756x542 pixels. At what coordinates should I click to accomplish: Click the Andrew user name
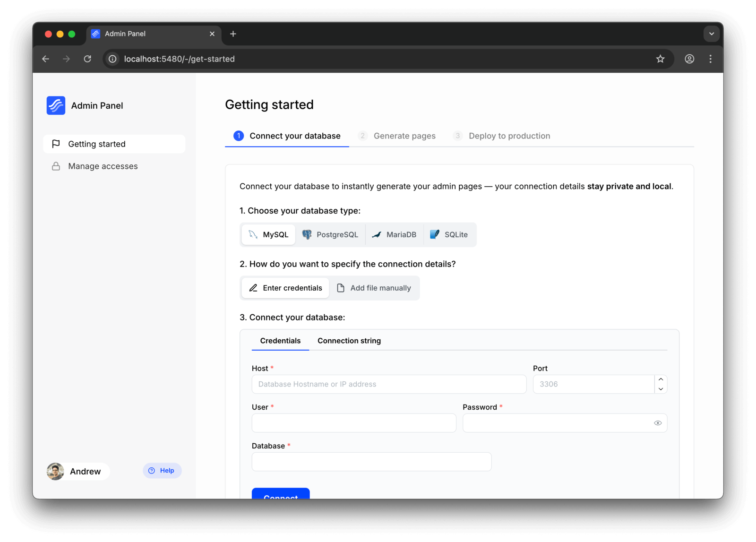85,471
